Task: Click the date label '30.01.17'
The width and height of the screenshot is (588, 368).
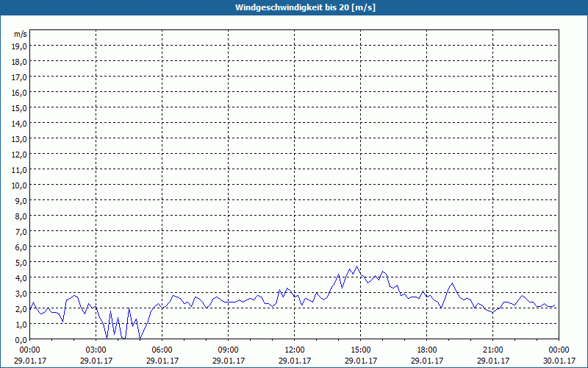Action: click(x=559, y=361)
